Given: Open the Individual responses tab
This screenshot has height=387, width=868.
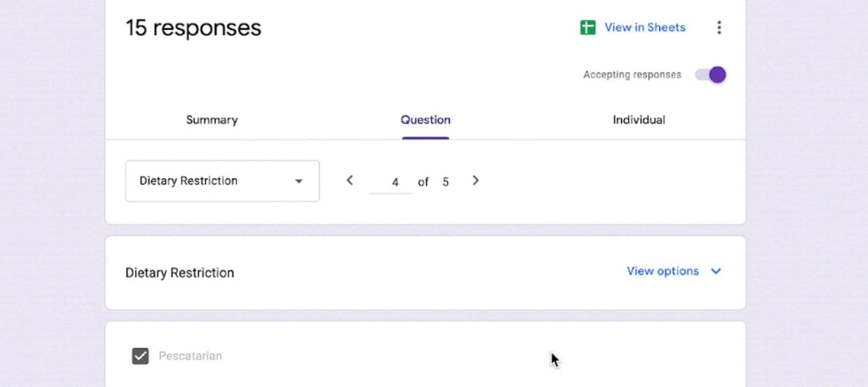Looking at the screenshot, I should click(639, 120).
